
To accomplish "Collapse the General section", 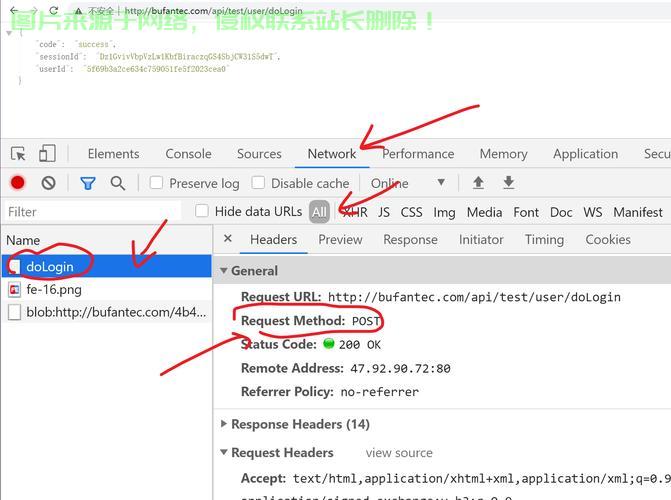I will (223, 271).
